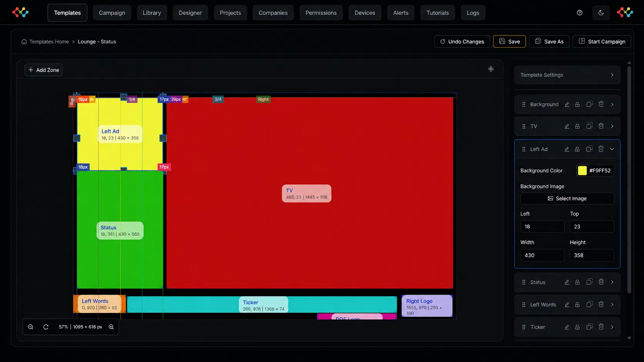Click the Height input field

click(x=592, y=255)
